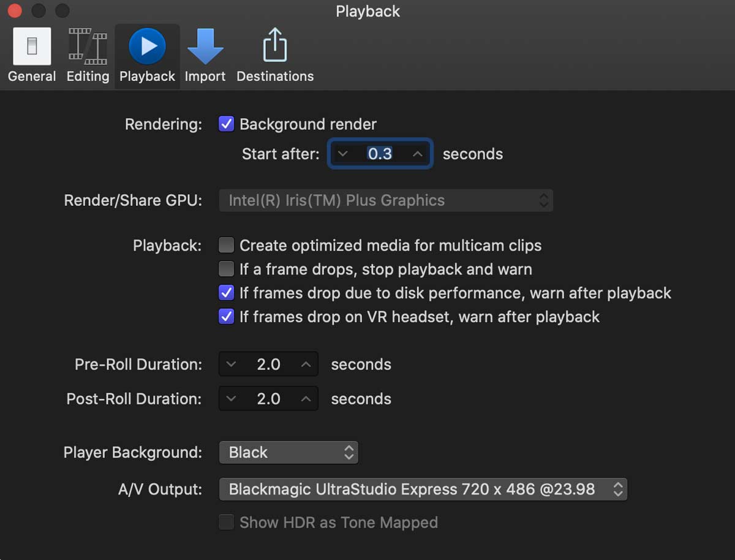Click the Start after 0.3 value field

pyautogui.click(x=380, y=154)
